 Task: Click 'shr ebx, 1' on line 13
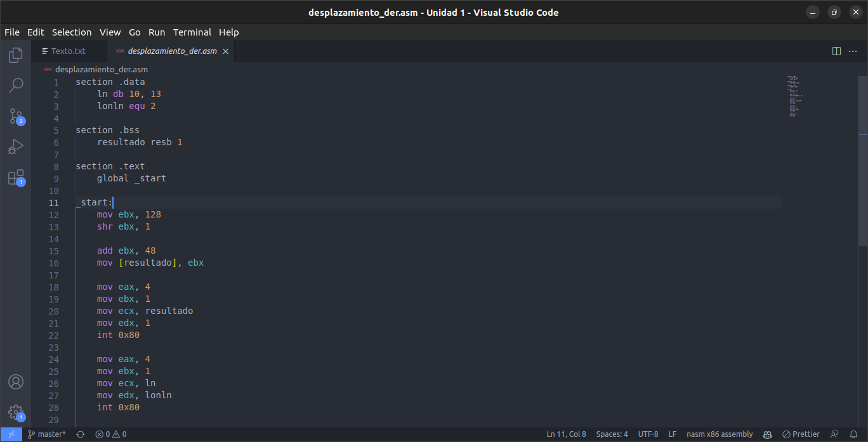(124, 226)
